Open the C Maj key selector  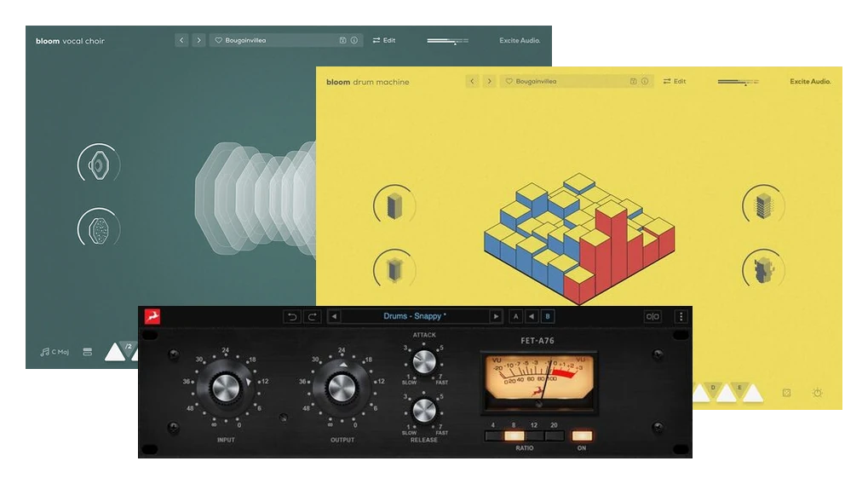click(x=55, y=352)
